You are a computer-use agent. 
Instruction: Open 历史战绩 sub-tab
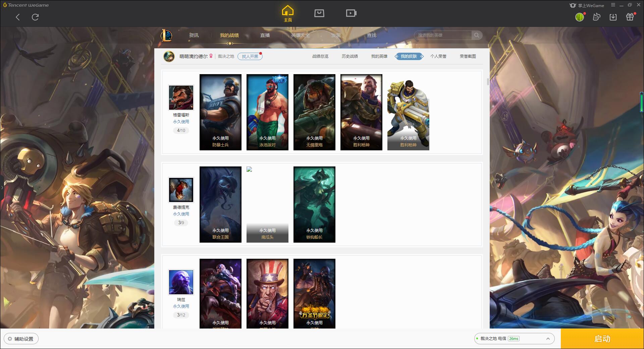350,56
